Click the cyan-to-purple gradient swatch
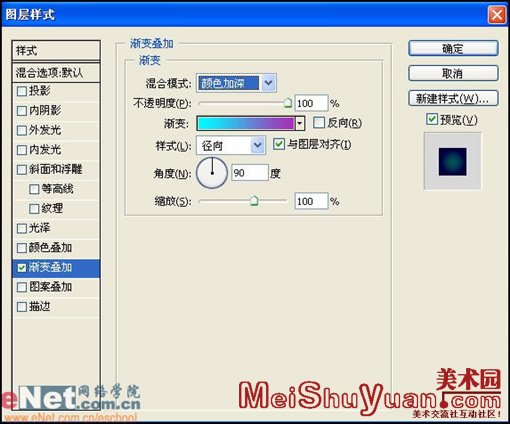Image resolution: width=510 pixels, height=424 pixels. [x=246, y=123]
